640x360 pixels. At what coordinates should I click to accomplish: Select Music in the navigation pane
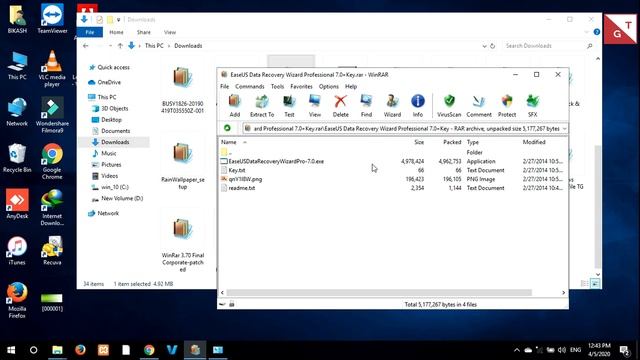pos(104,153)
